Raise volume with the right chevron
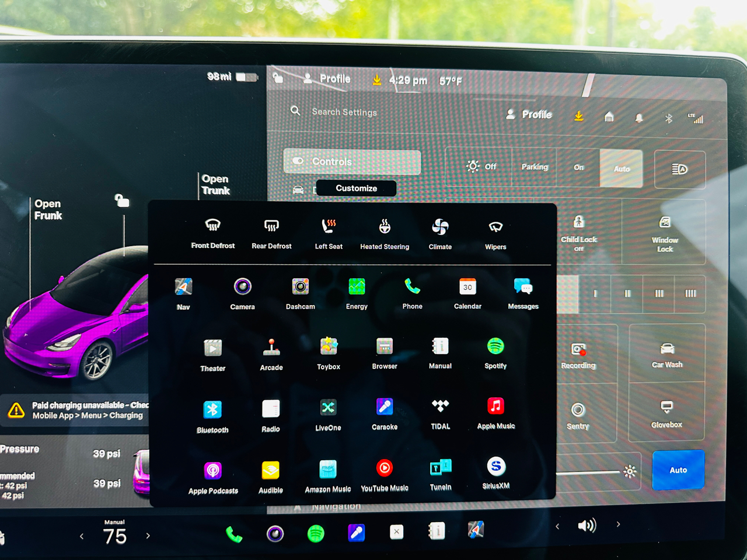This screenshot has height=560, width=747. tap(618, 525)
